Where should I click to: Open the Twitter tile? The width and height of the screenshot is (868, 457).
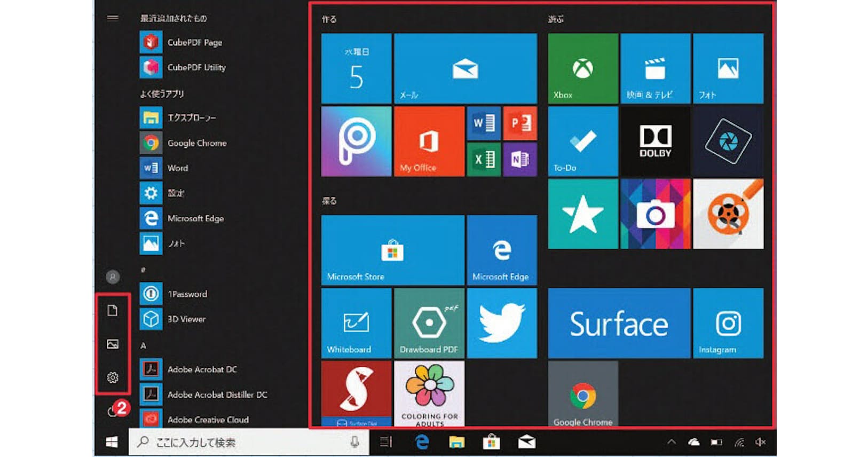click(x=501, y=323)
